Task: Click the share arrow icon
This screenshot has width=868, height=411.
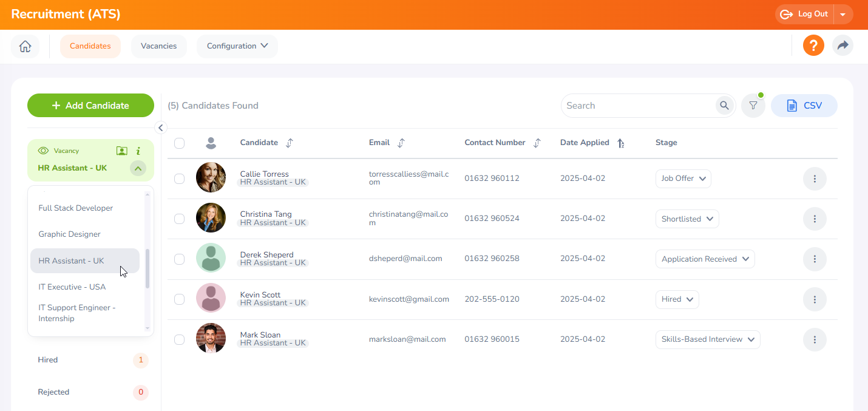Action: tap(843, 46)
